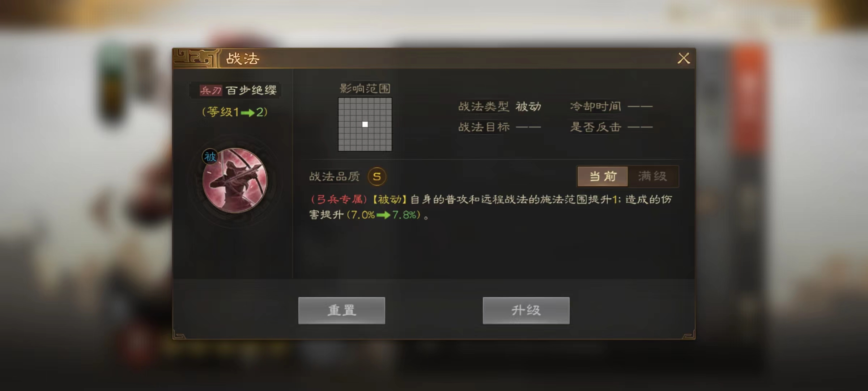
Task: Click the 升级 upgrade button
Action: coord(526,310)
